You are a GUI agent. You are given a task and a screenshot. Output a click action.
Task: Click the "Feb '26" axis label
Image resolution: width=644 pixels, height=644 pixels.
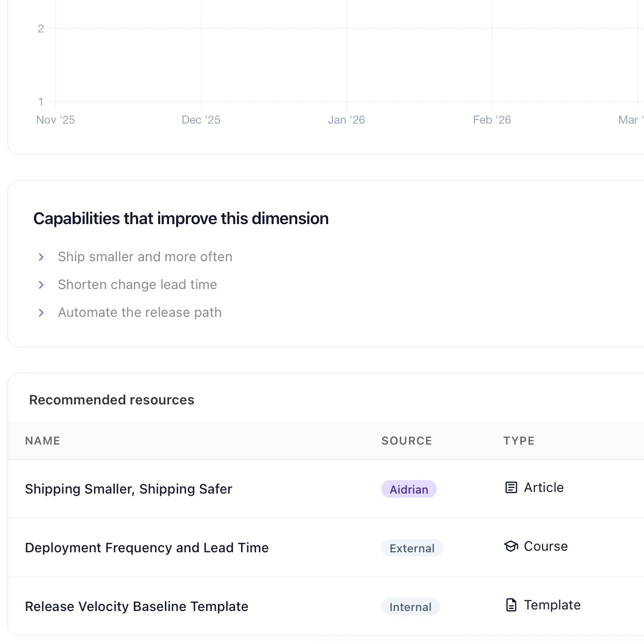tap(492, 120)
